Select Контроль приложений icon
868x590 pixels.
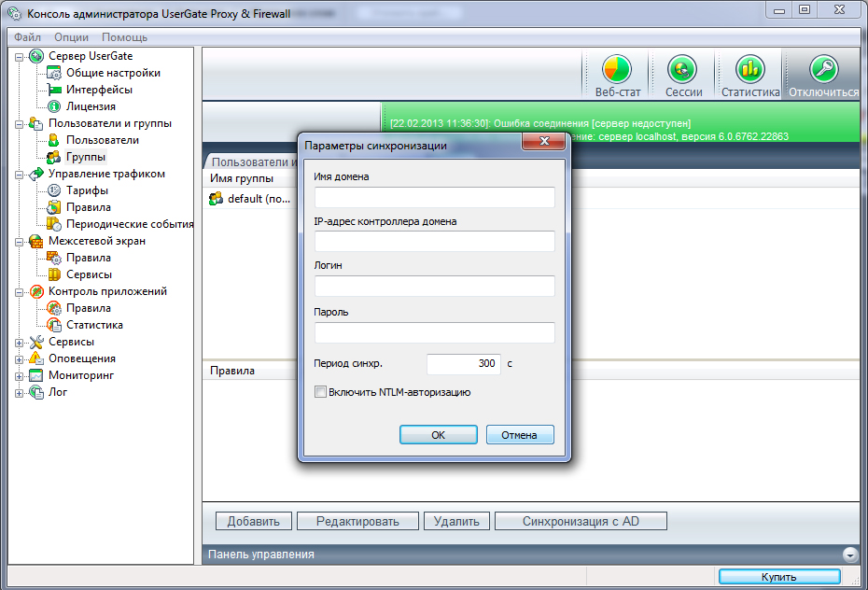coord(36,291)
